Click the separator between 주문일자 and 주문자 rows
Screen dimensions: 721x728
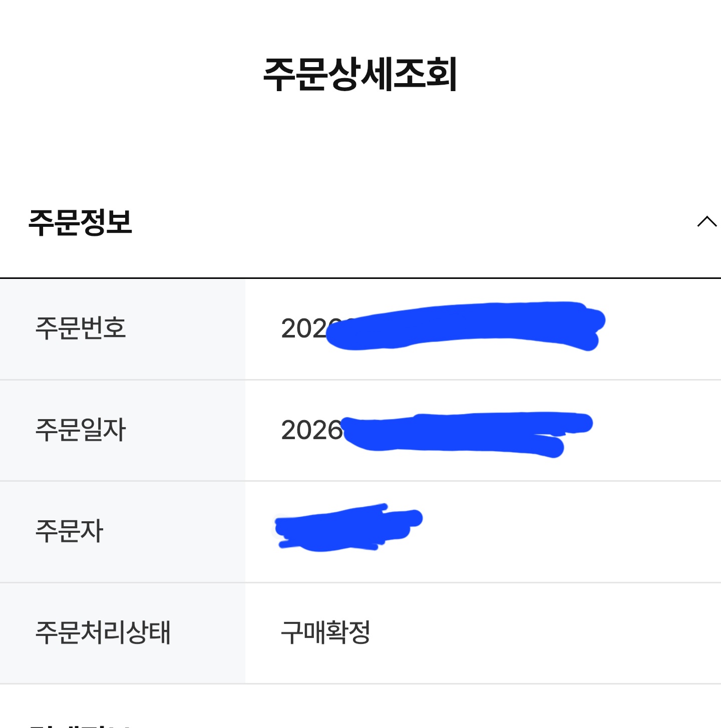click(360, 481)
